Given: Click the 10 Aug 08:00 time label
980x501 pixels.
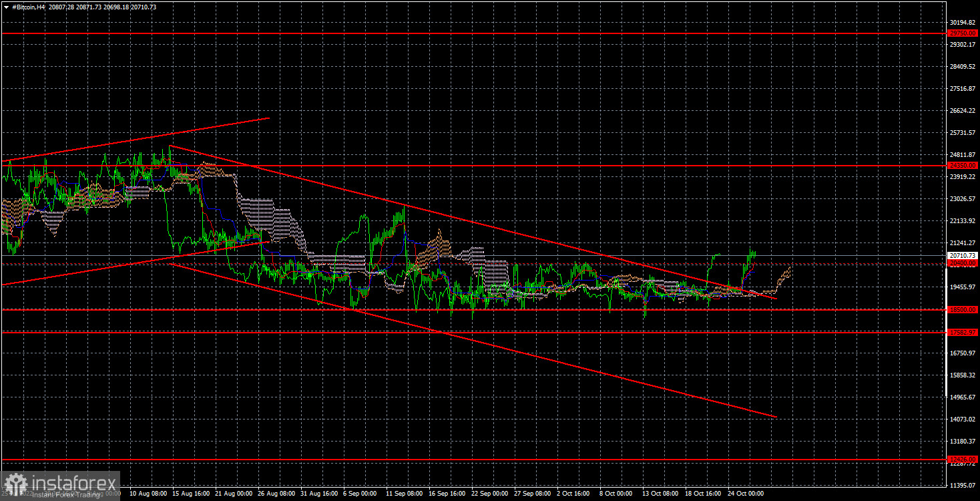Looking at the screenshot, I should pyautogui.click(x=148, y=494).
